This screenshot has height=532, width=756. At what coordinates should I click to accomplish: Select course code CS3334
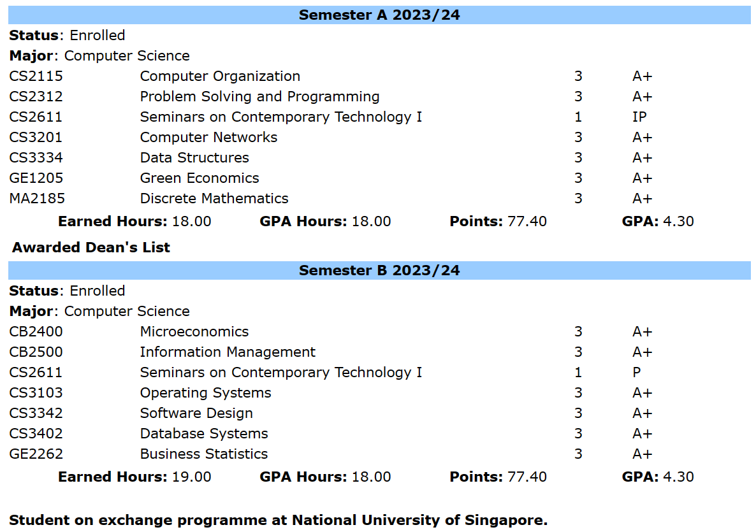click(x=36, y=158)
